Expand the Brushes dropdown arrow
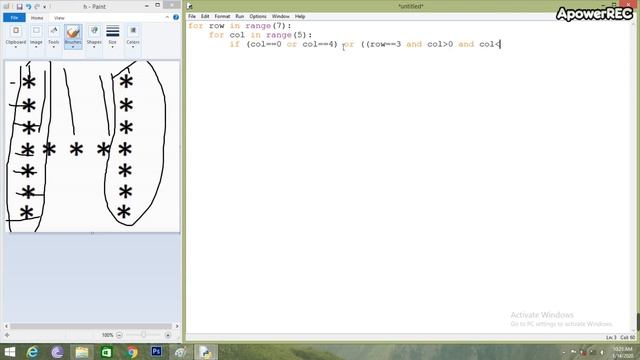The width and height of the screenshot is (640, 360). (73, 47)
